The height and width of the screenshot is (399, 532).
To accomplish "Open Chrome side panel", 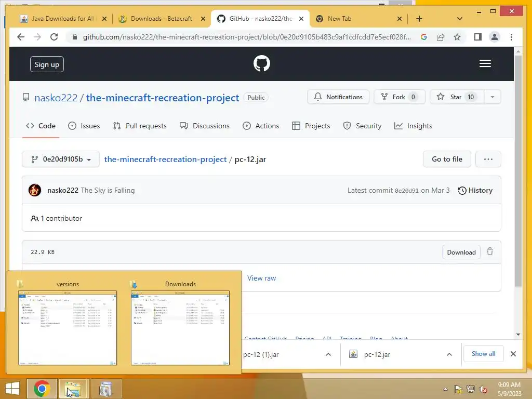I will (478, 37).
